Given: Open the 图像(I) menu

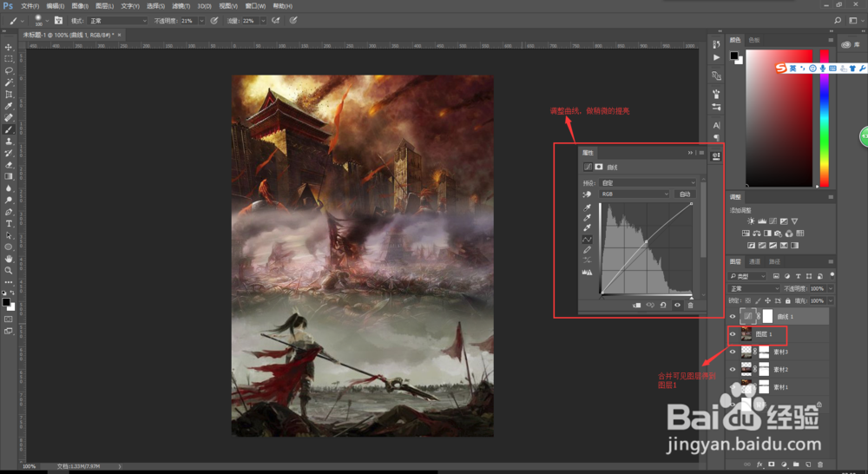Looking at the screenshot, I should (x=80, y=6).
